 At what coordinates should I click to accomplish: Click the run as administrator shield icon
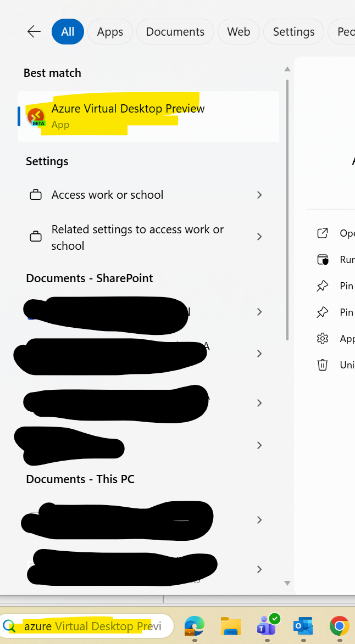323,260
